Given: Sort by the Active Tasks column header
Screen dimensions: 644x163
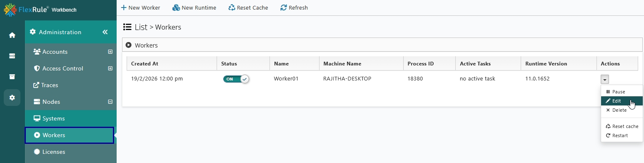Looking at the screenshot, I should pos(488,64).
